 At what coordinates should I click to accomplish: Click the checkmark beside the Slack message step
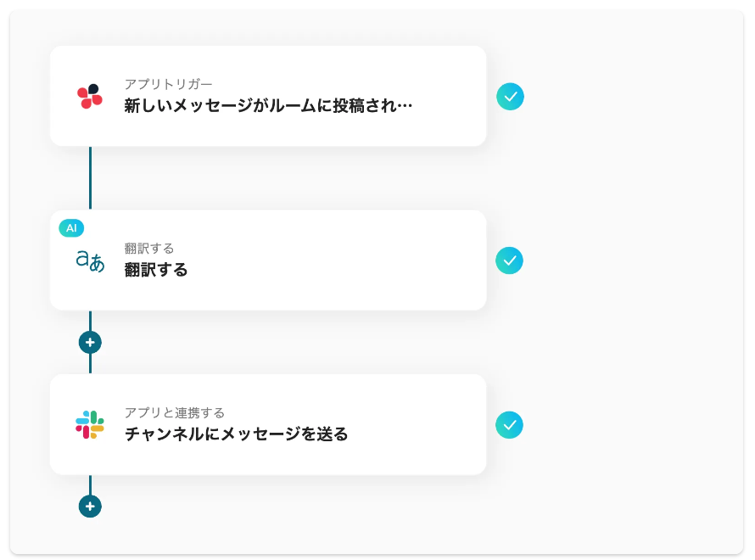point(510,424)
